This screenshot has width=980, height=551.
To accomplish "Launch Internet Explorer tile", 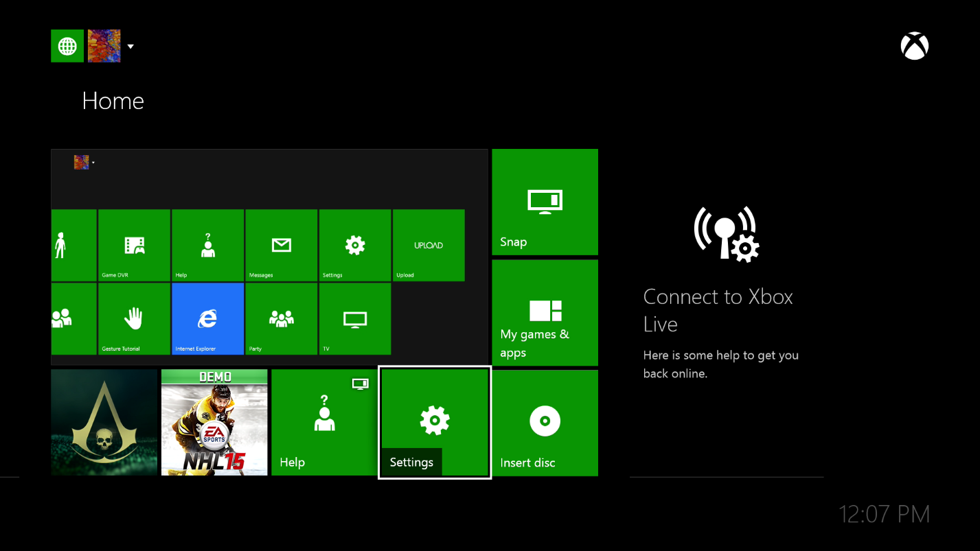I will (208, 319).
